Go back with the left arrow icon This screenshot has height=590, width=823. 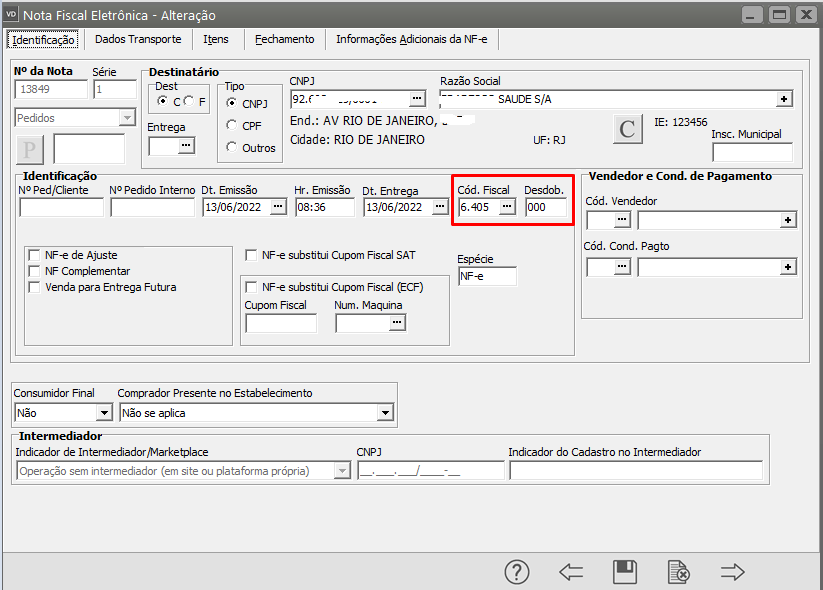[571, 572]
